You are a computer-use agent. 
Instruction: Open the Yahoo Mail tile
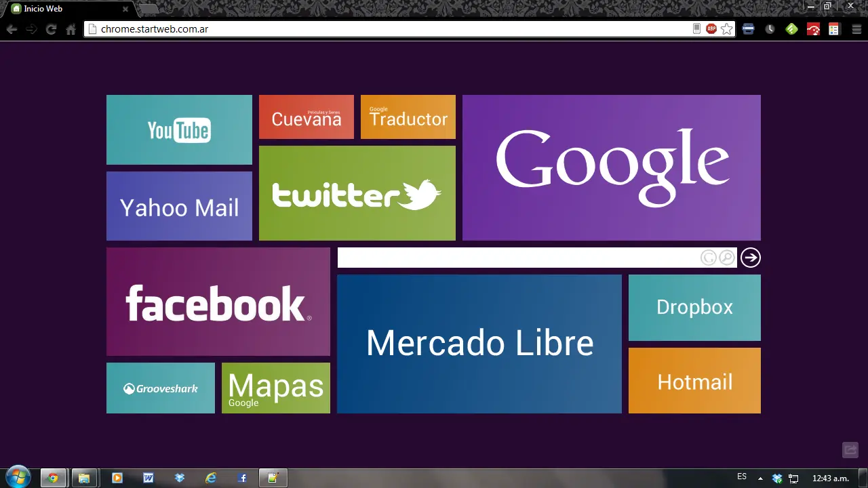pos(179,206)
